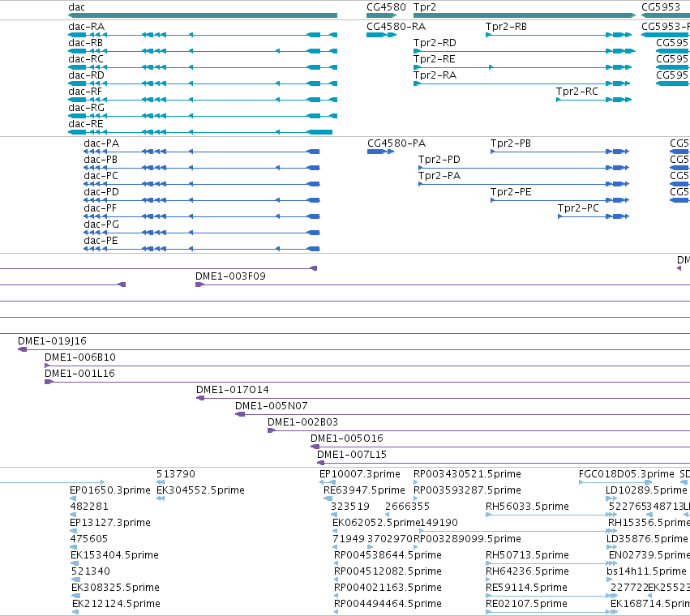Image resolution: width=690 pixels, height=616 pixels.
Task: Click the dac-RG transcript label
Action: coord(86,108)
